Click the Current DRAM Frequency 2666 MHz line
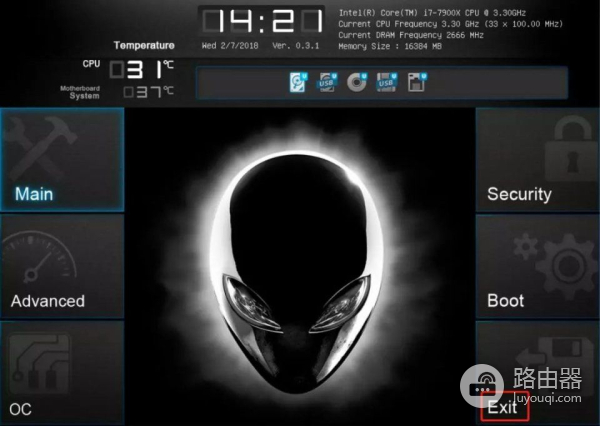600x426 pixels. (x=411, y=35)
